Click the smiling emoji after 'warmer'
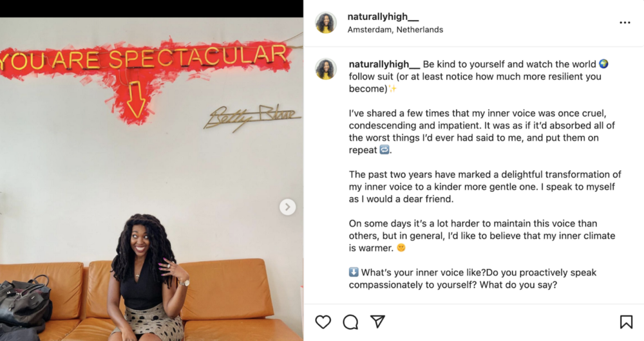Screen dimensions: 644x341 pyautogui.click(x=401, y=248)
